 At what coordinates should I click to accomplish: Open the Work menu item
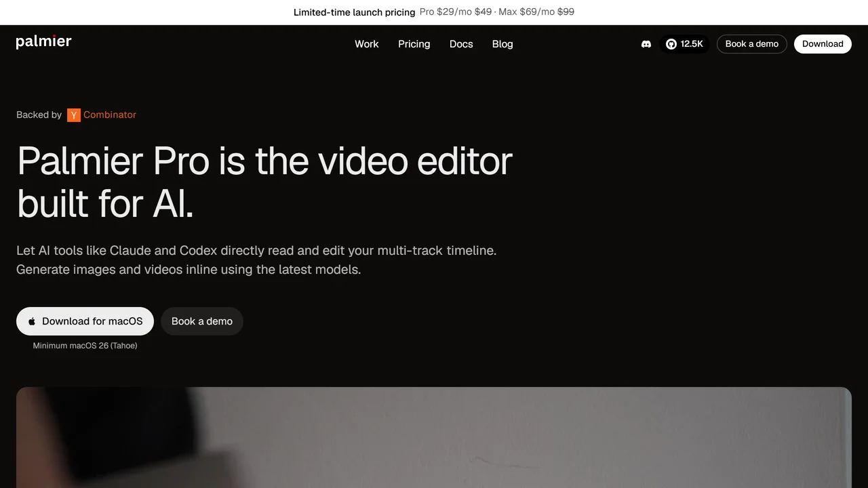tap(367, 44)
